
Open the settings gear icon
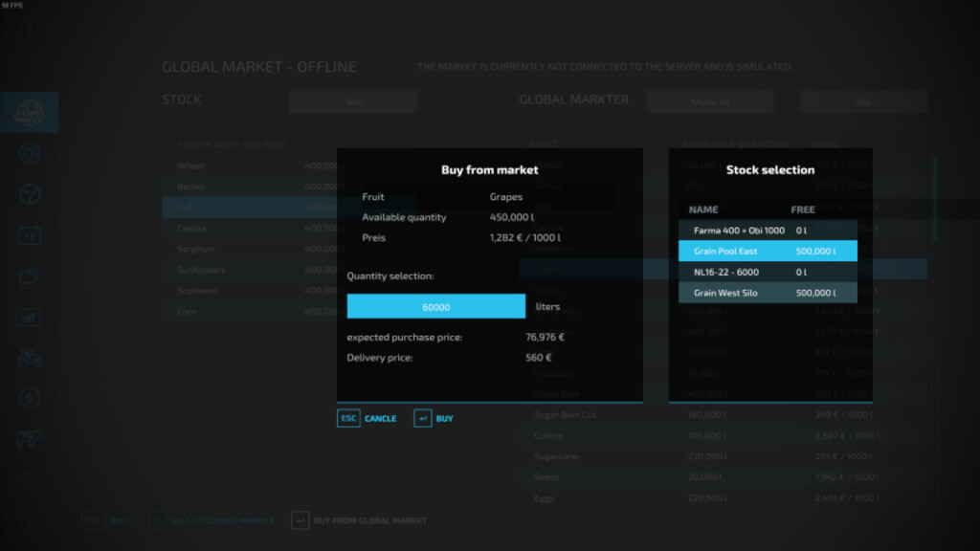pos(29,153)
